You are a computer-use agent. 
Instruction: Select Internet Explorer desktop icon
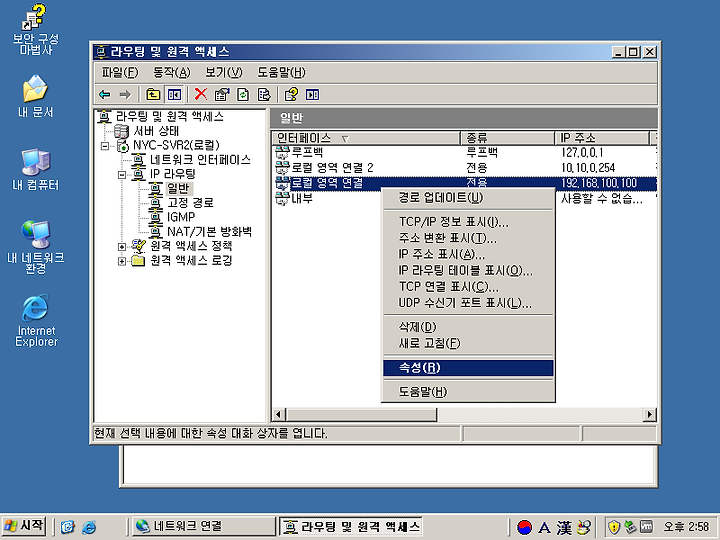(x=36, y=321)
